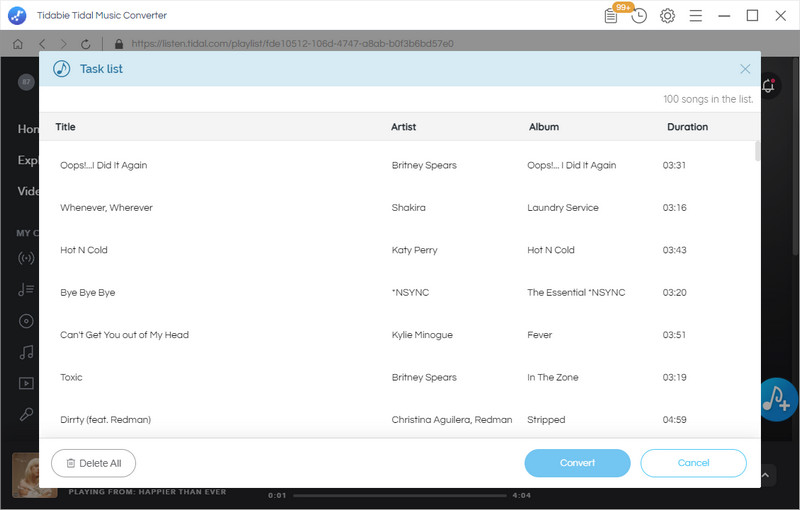The height and width of the screenshot is (510, 800).
Task: Click the now playing album thumbnail
Action: (x=26, y=475)
